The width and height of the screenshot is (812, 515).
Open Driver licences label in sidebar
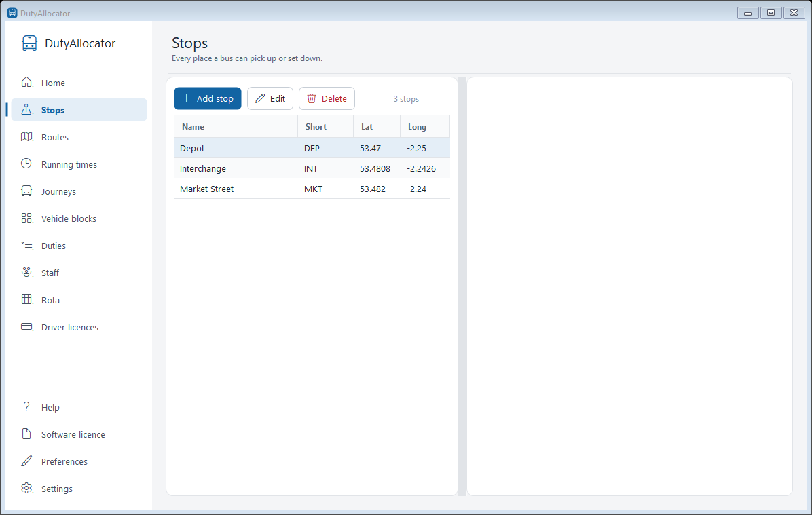click(x=70, y=327)
